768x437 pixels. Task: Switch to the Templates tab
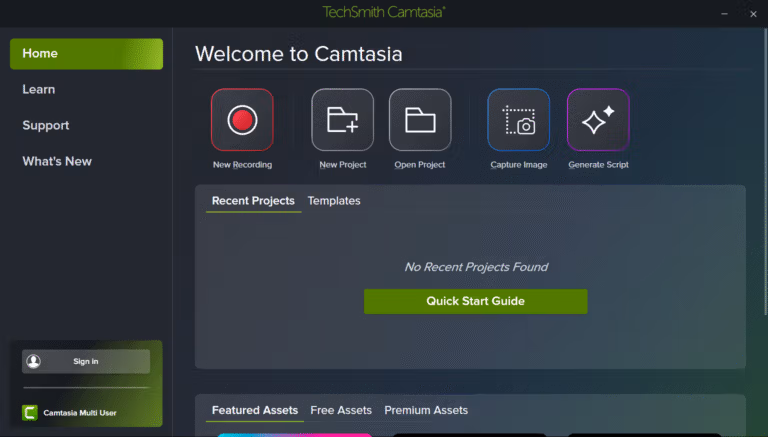pyautogui.click(x=334, y=201)
